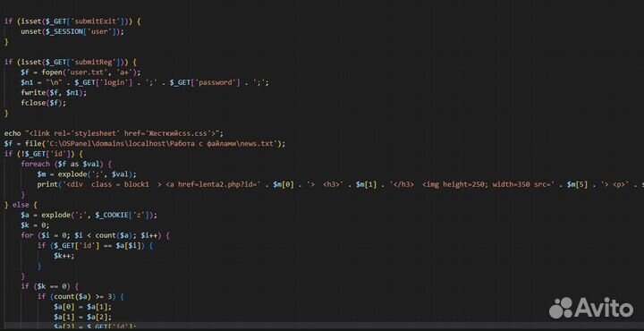Viewport: 644px width, 331px height.
Task: Place cursor on "unset($_SESSION['user']);" line
Action: pyautogui.click(x=72, y=31)
